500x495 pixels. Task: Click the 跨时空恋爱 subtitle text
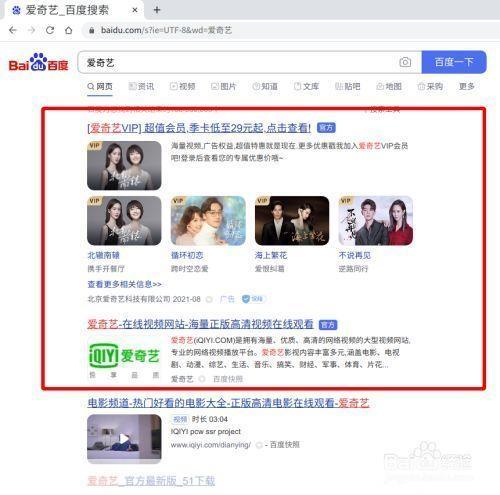coord(189,269)
